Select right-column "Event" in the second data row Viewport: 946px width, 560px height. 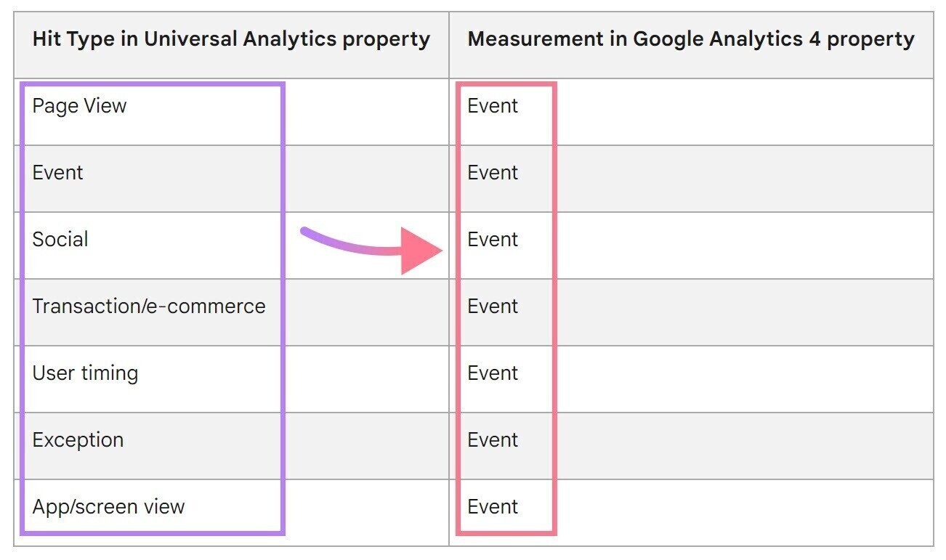click(x=493, y=173)
